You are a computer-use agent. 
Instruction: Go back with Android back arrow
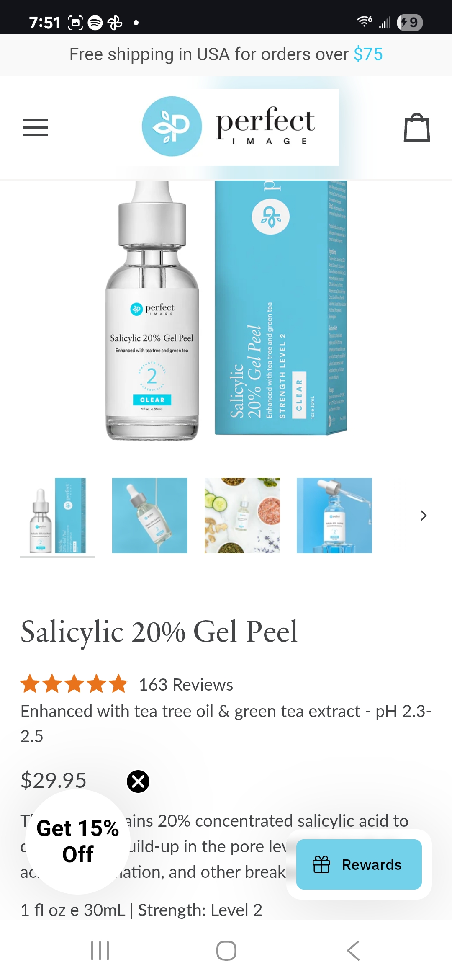point(353,950)
